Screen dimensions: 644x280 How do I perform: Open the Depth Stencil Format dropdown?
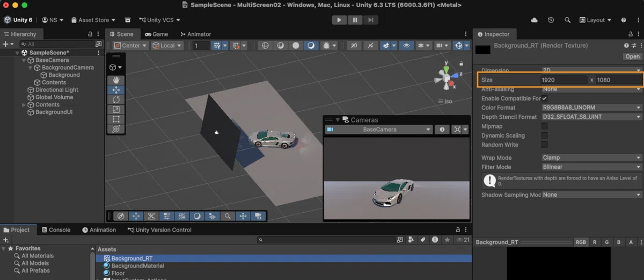[592, 117]
